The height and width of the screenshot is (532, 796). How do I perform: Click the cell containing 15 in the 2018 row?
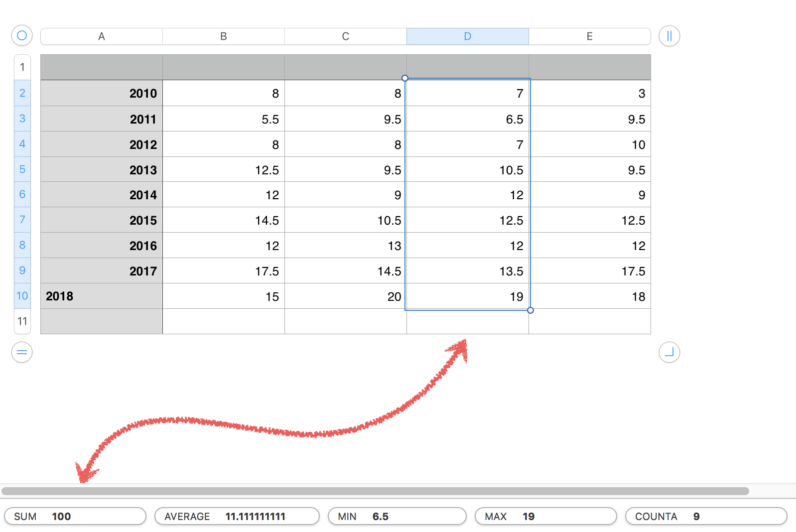click(x=224, y=296)
